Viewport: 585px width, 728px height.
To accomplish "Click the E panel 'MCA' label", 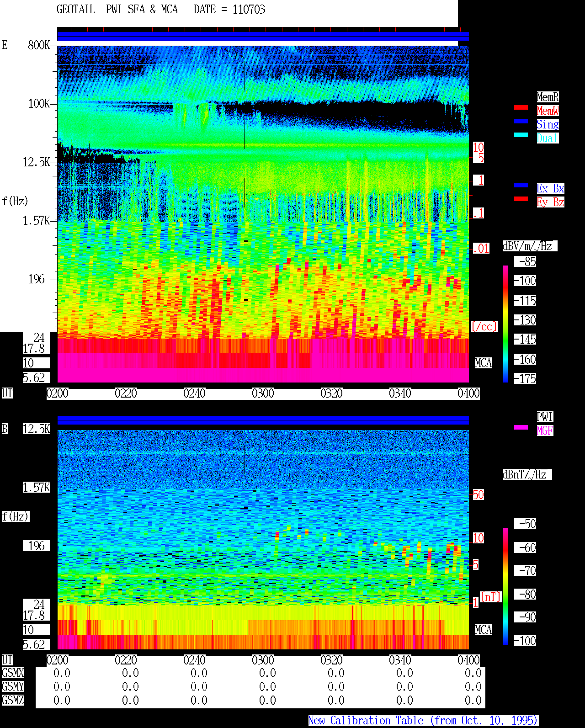I will tap(484, 363).
